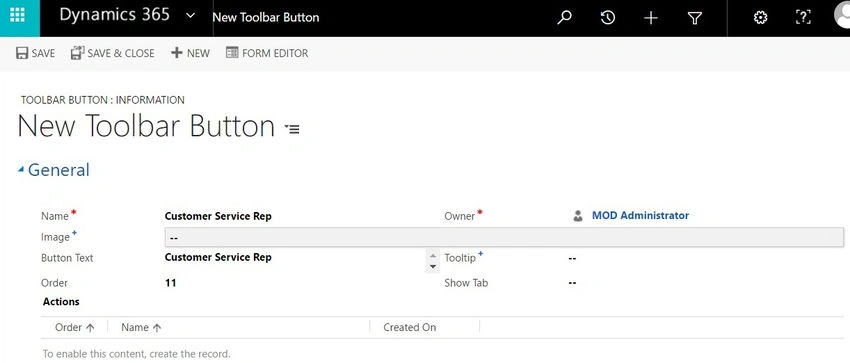Click the plus quick create icon

(651, 18)
